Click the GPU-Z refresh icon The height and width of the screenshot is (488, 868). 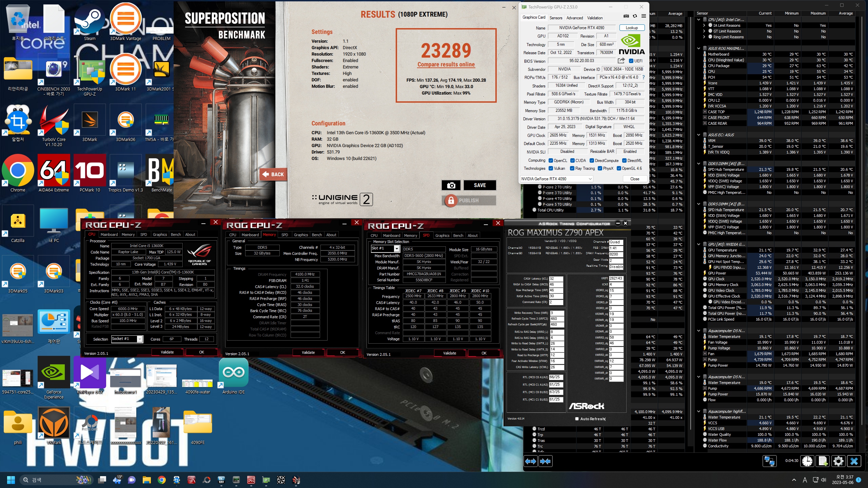point(635,16)
